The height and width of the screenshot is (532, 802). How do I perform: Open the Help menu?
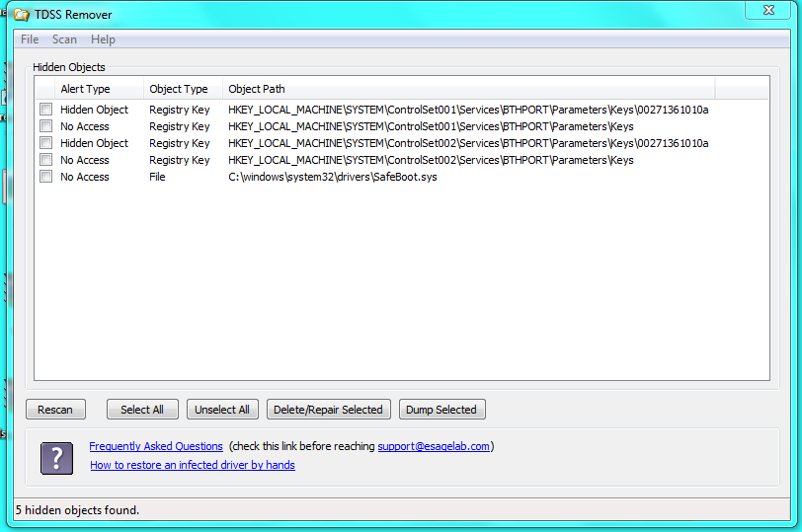tap(103, 39)
